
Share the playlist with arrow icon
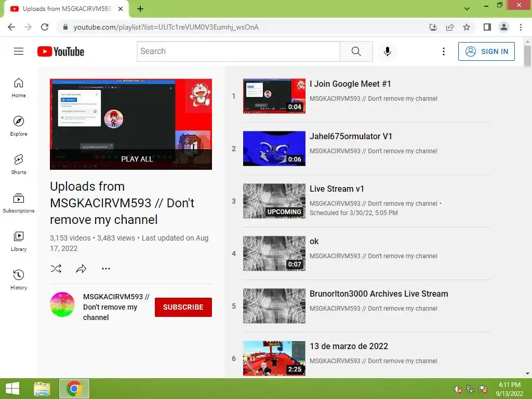click(x=81, y=269)
